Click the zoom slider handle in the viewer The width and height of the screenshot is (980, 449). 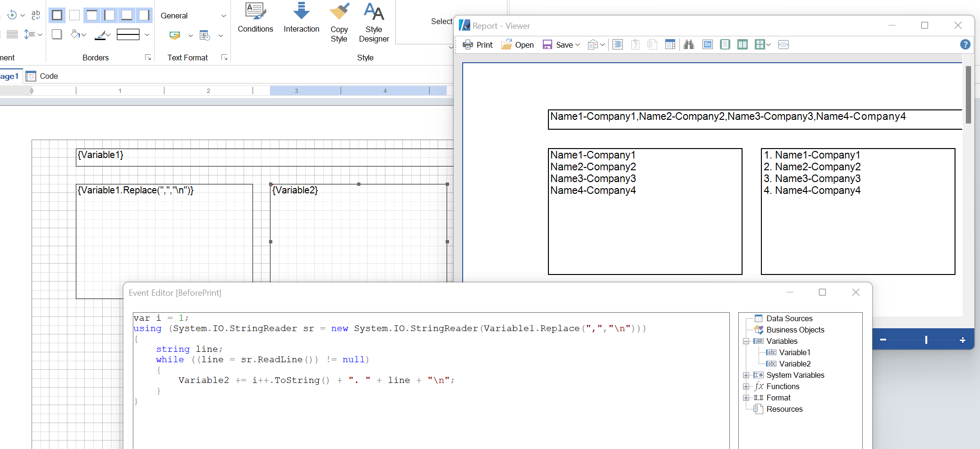926,340
